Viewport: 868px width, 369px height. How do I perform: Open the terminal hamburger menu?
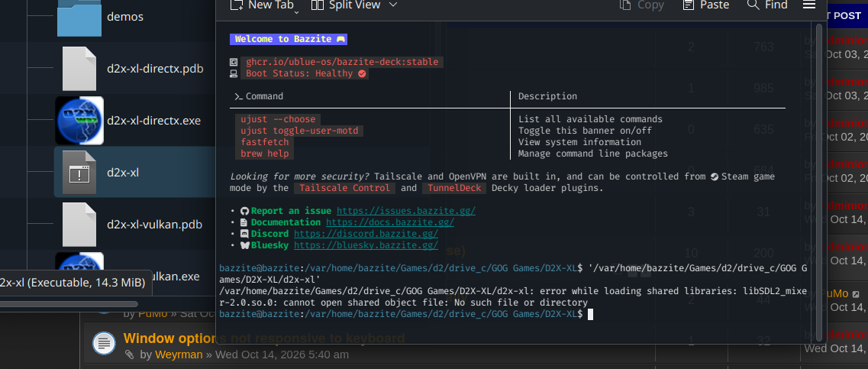coord(808,5)
